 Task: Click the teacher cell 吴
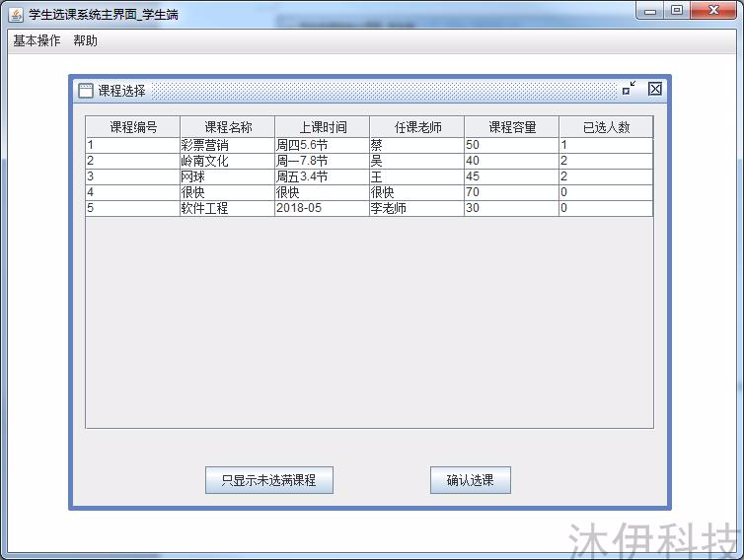point(416,161)
